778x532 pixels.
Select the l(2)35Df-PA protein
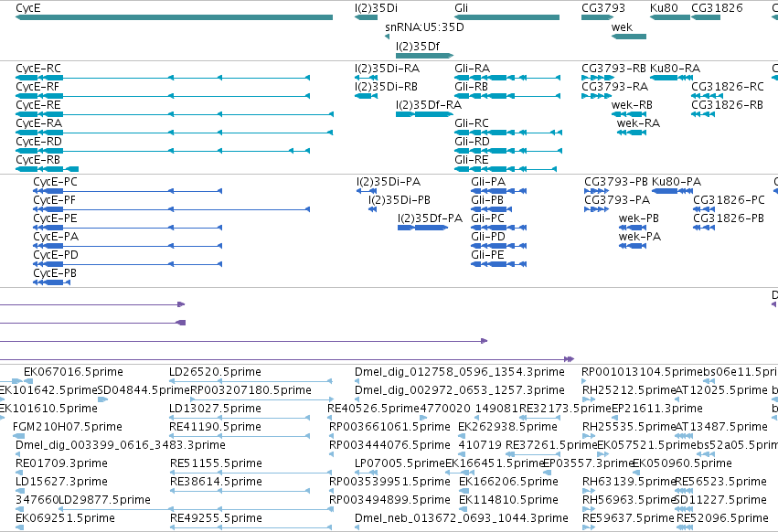tap(422, 228)
